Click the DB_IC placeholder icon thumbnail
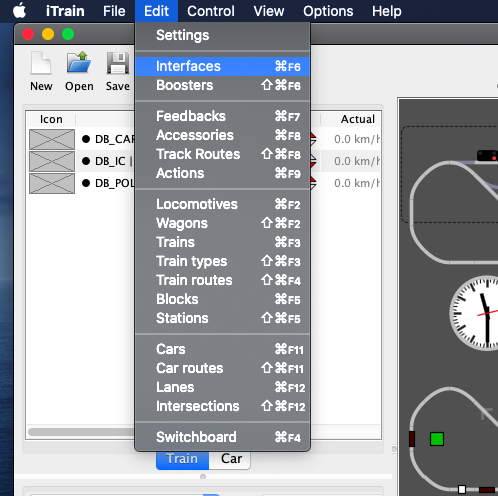498x496 pixels. [52, 161]
